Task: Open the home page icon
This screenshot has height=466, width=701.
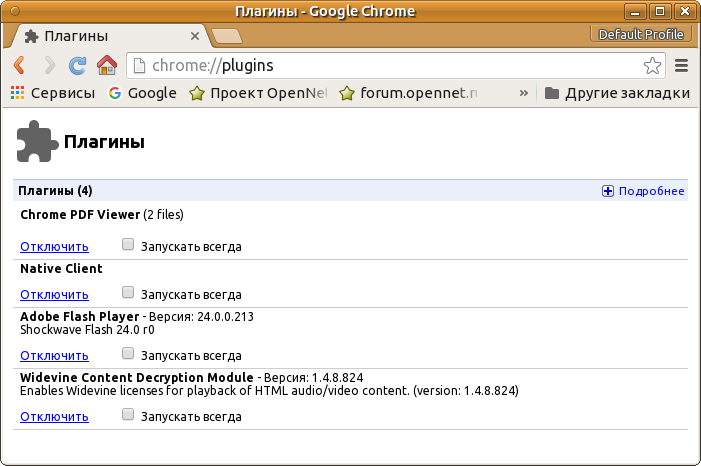Action: pyautogui.click(x=107, y=65)
